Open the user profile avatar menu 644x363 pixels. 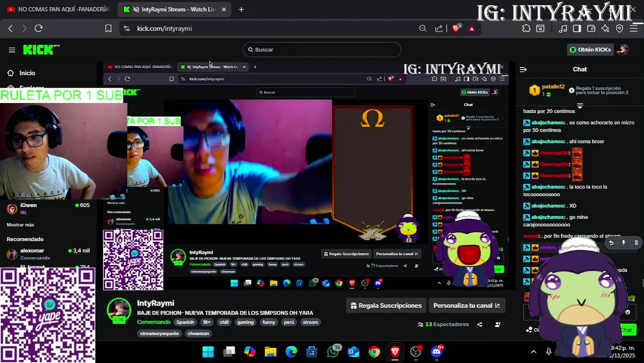coord(623,49)
